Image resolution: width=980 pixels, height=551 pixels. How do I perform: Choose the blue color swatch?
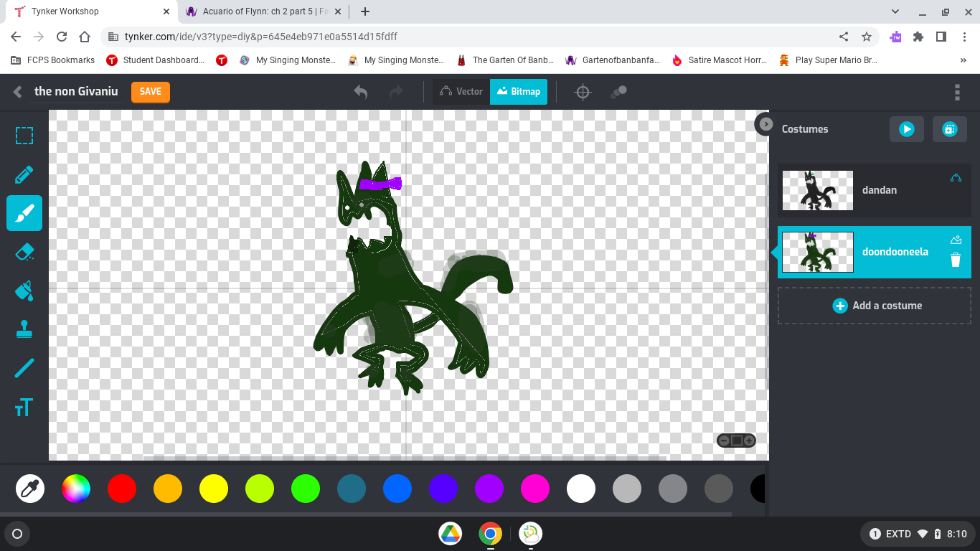(x=397, y=489)
